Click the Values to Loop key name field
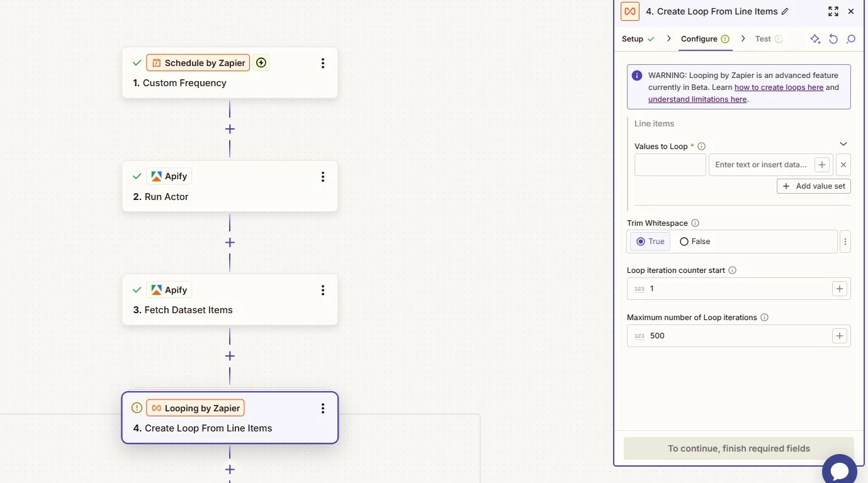Viewport: 868px width, 483px height. tap(670, 165)
